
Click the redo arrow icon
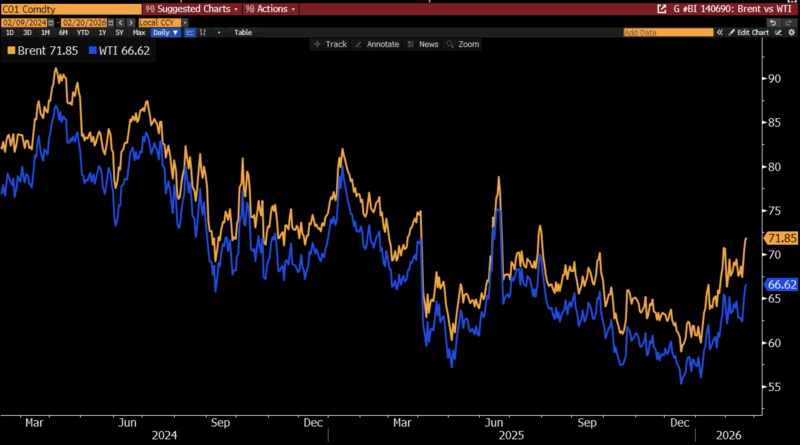tap(788, 21)
